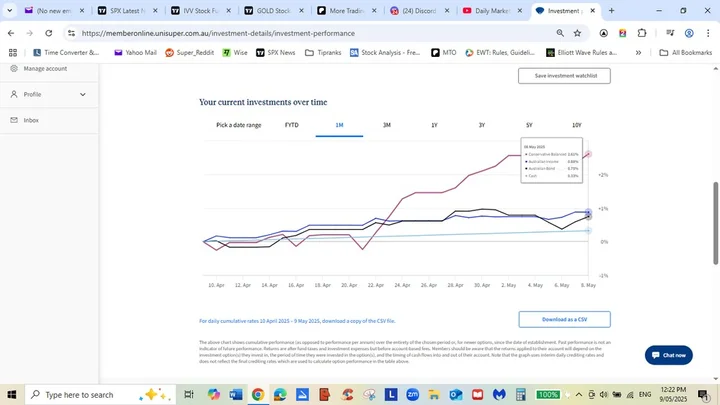
Task: Reload the page with refresh icon
Action: pyautogui.click(x=51, y=33)
